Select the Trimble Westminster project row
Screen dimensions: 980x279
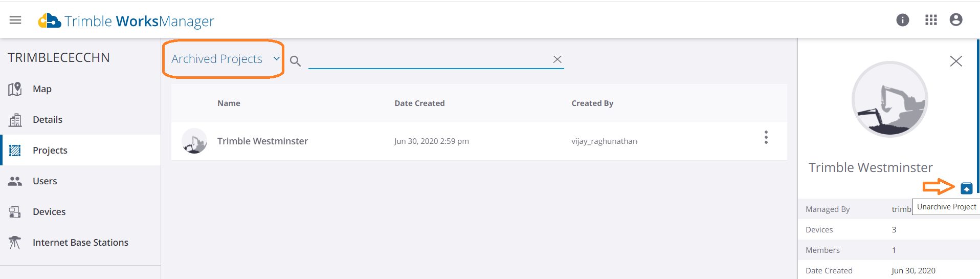[x=262, y=141]
